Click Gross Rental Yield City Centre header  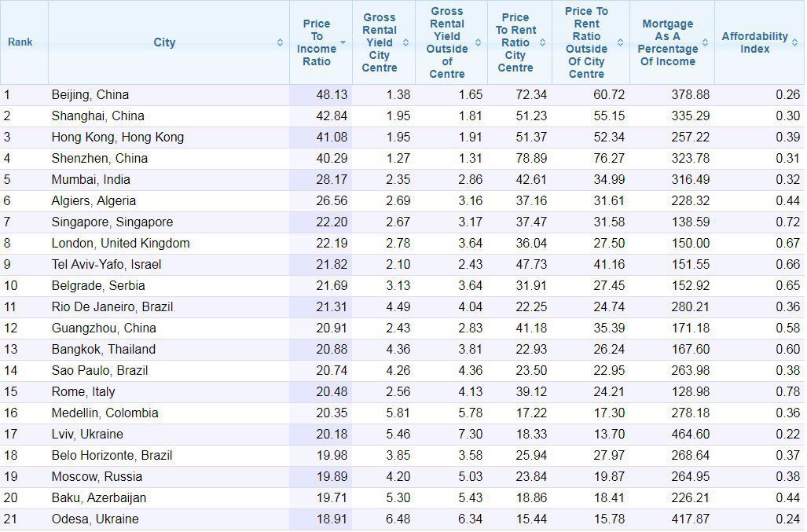click(380, 42)
